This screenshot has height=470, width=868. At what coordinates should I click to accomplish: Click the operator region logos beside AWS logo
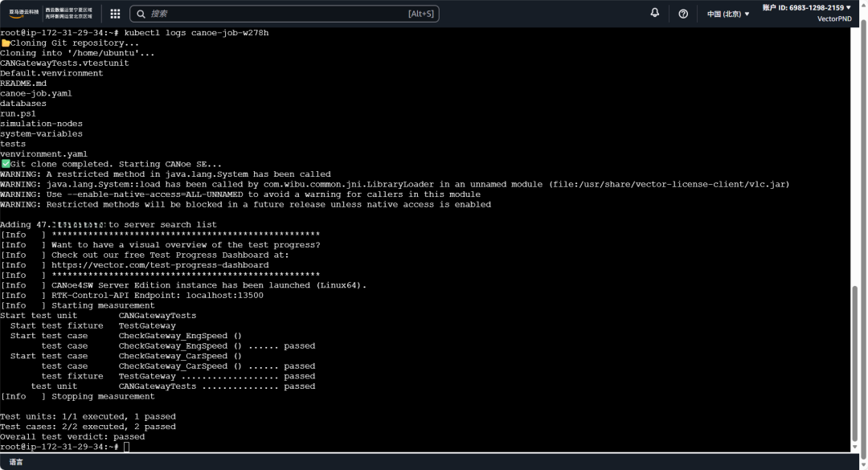[x=68, y=13]
